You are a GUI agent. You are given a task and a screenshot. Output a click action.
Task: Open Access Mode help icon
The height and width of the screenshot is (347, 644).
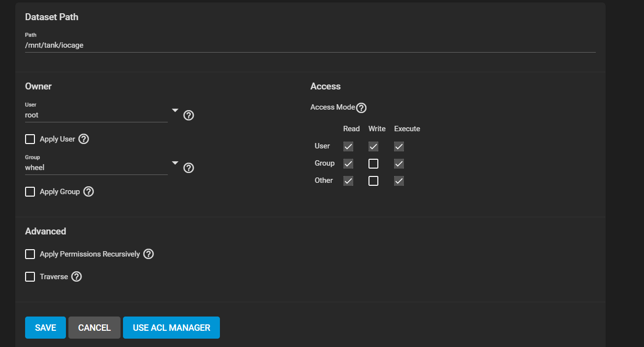pyautogui.click(x=361, y=108)
